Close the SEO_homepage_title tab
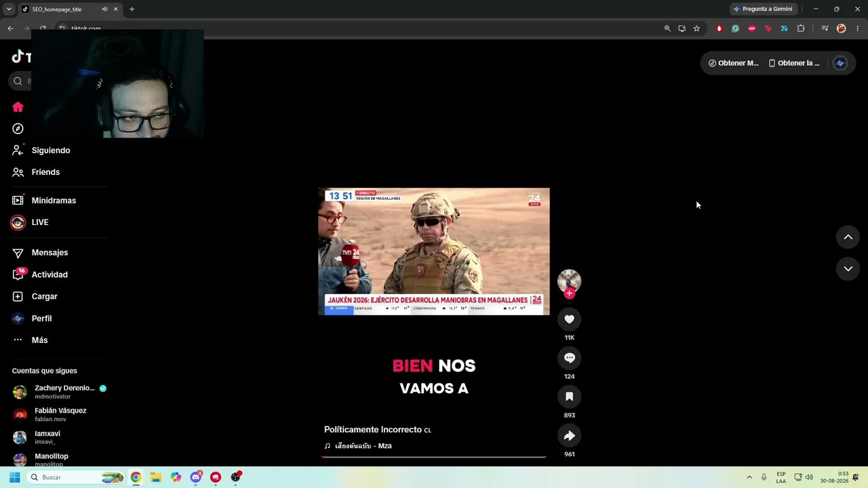This screenshot has width=868, height=488. [x=116, y=9]
